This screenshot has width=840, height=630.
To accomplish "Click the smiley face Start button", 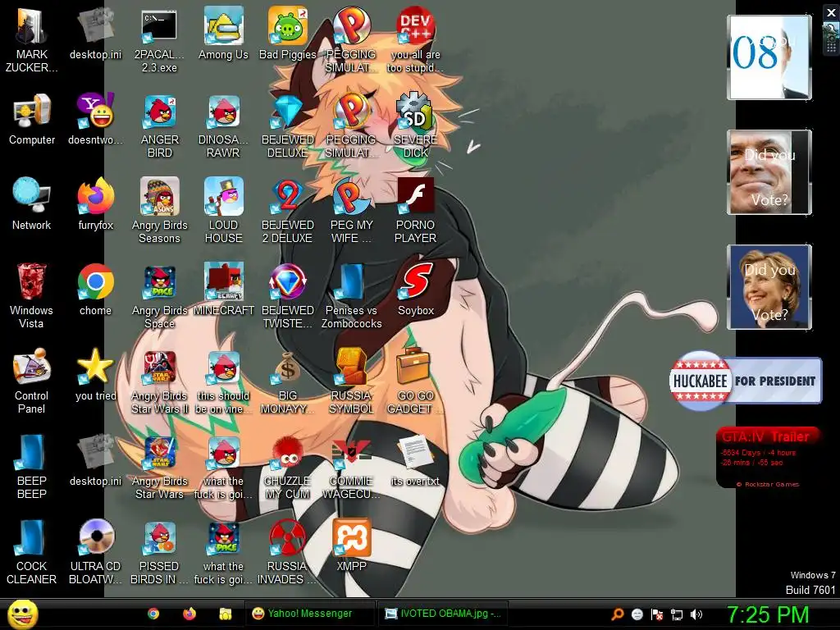I will tap(22, 614).
